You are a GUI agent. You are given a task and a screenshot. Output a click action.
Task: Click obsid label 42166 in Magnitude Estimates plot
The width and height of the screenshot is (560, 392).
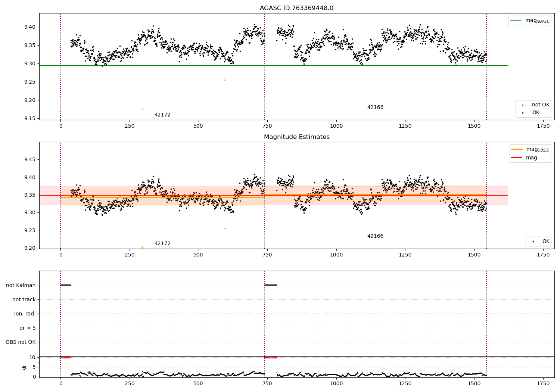[x=375, y=236]
